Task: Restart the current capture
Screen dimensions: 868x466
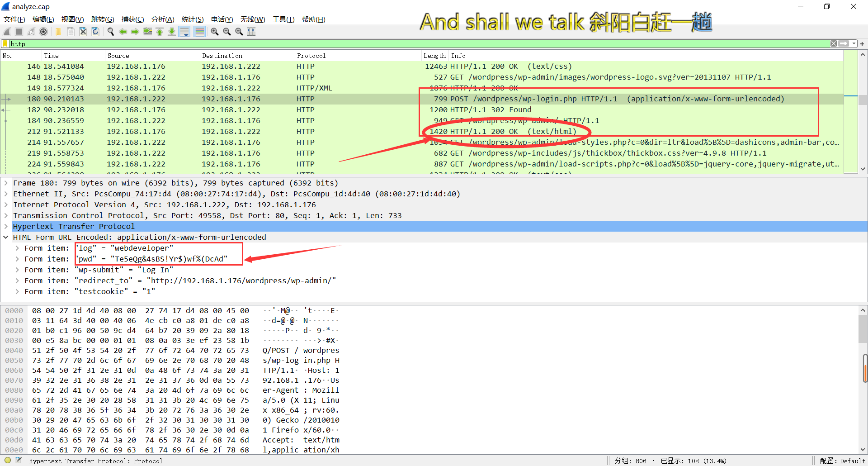Action: [x=31, y=32]
